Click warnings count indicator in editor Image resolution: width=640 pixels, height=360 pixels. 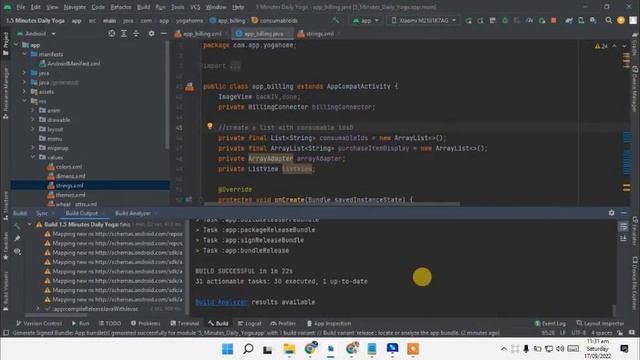click(x=601, y=46)
